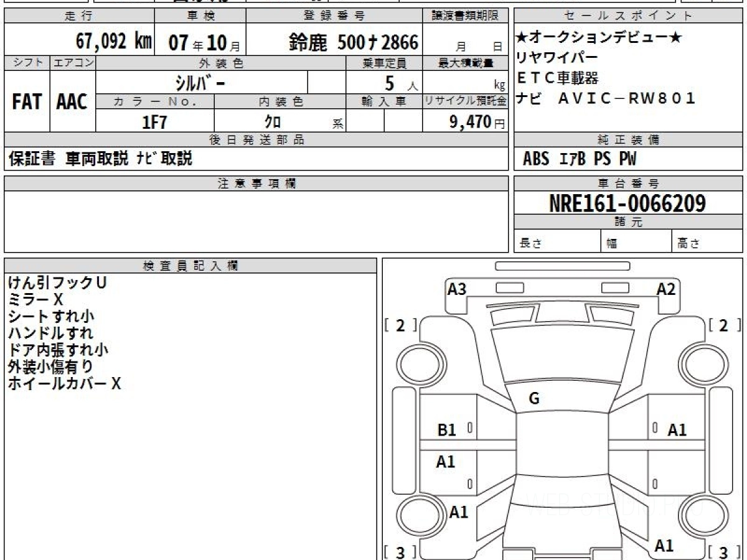The height and width of the screenshot is (560, 747).
Task: Select the 高さ dimension label
Action: point(688,244)
